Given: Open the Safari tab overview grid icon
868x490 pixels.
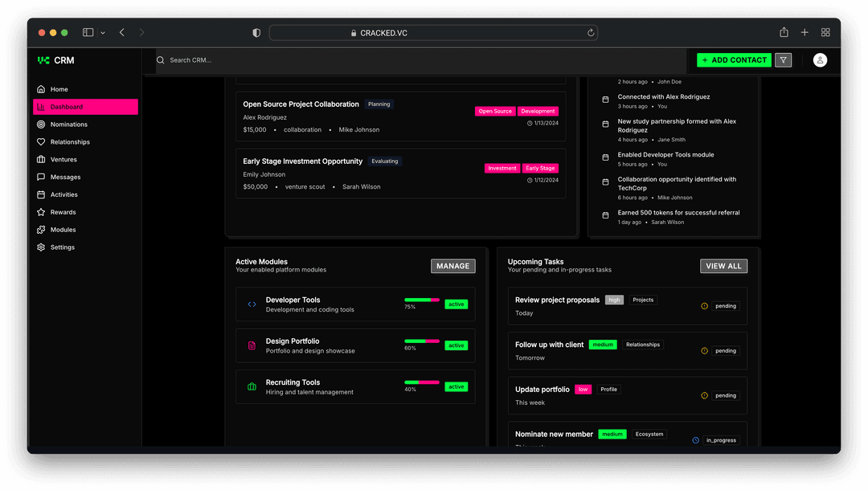Looking at the screenshot, I should (x=825, y=32).
